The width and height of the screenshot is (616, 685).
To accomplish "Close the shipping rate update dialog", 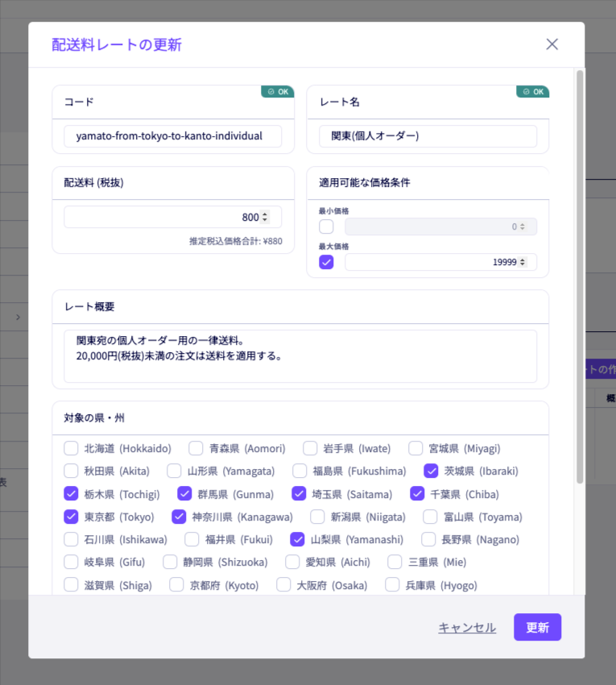I will coord(552,44).
